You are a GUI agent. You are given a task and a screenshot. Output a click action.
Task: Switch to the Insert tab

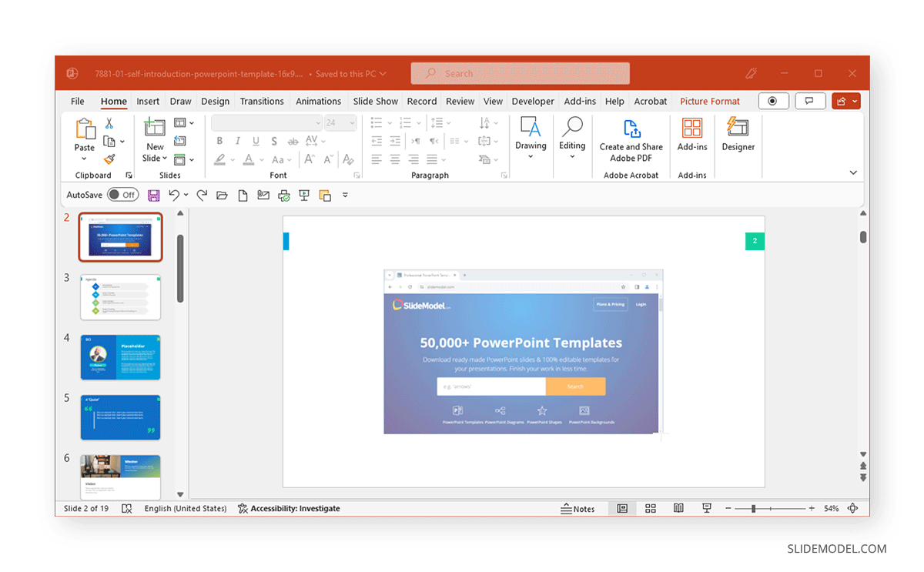[148, 101]
